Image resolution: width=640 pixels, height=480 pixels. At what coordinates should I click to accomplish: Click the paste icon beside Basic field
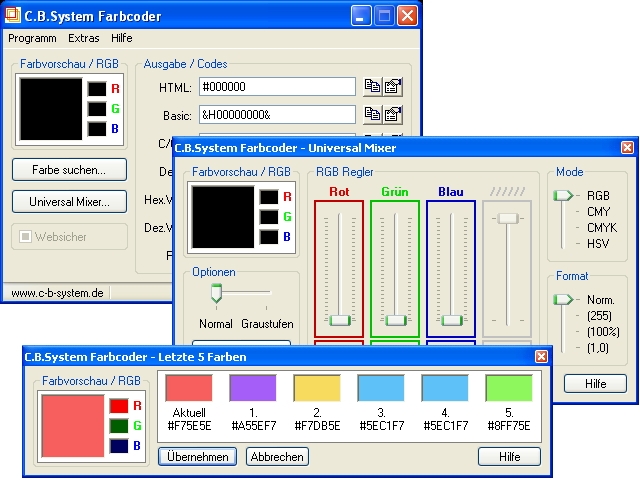click(x=393, y=114)
